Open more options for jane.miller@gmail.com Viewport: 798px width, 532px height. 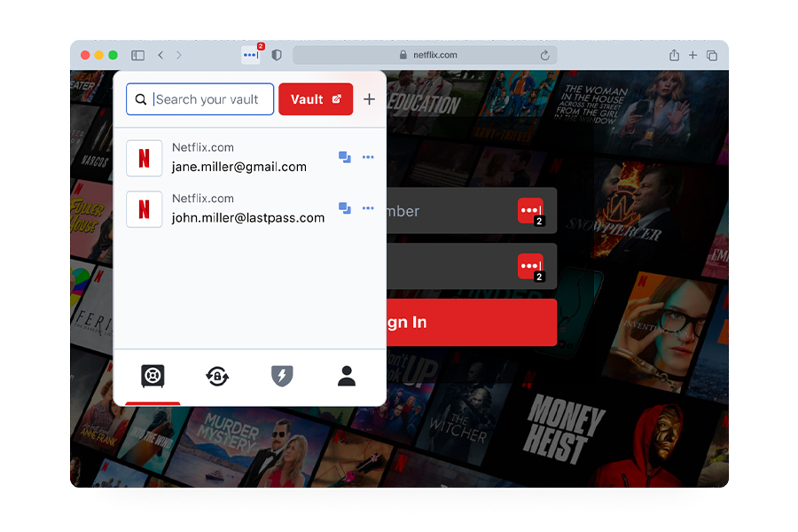click(x=368, y=158)
